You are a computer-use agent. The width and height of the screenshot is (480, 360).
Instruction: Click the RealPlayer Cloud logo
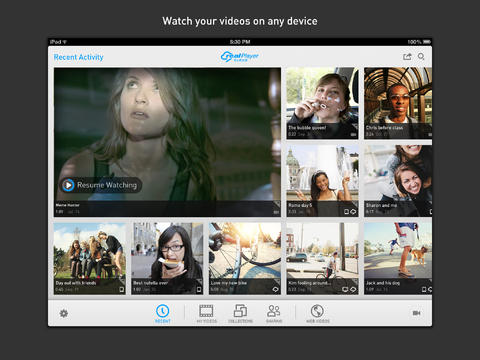pyautogui.click(x=240, y=57)
